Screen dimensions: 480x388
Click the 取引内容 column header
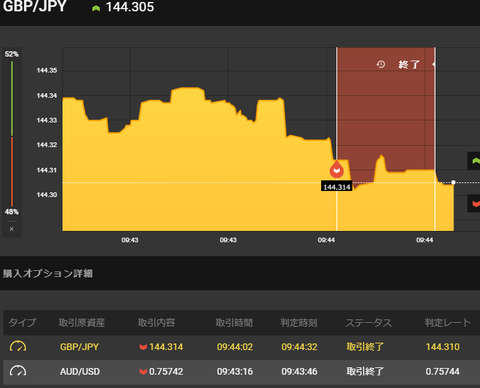tap(157, 323)
